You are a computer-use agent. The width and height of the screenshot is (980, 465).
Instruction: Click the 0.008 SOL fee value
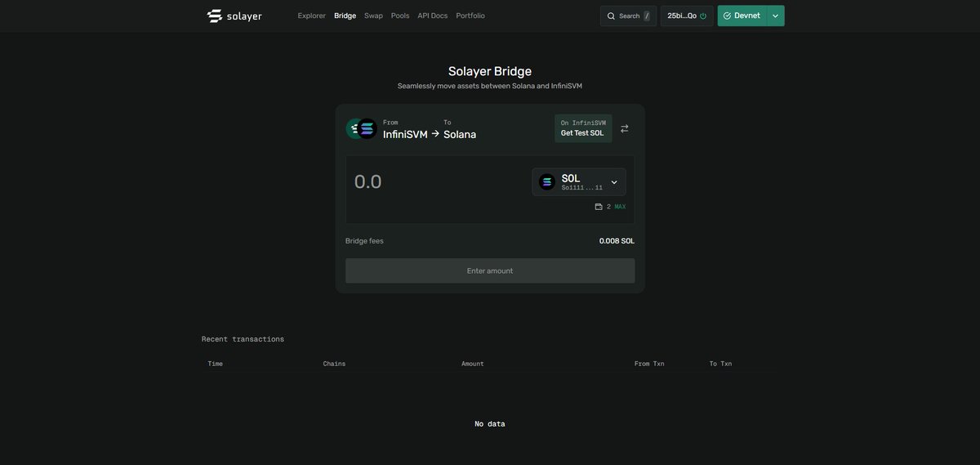[617, 241]
